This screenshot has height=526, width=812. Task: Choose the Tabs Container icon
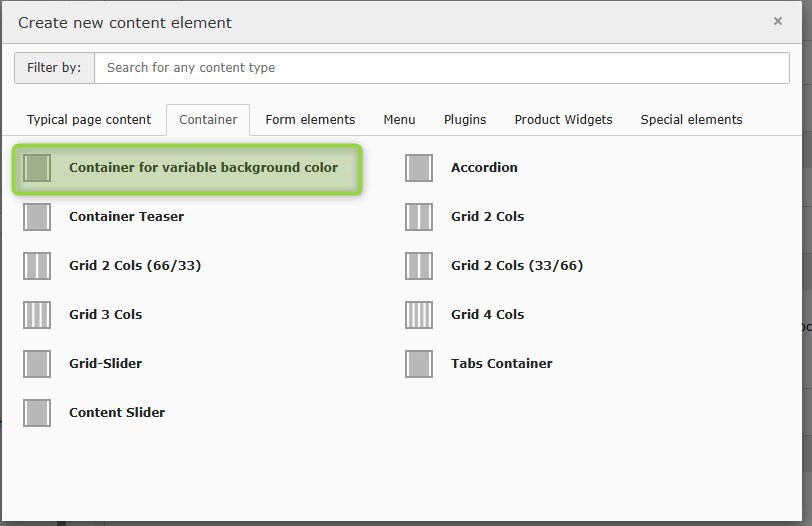tap(419, 364)
